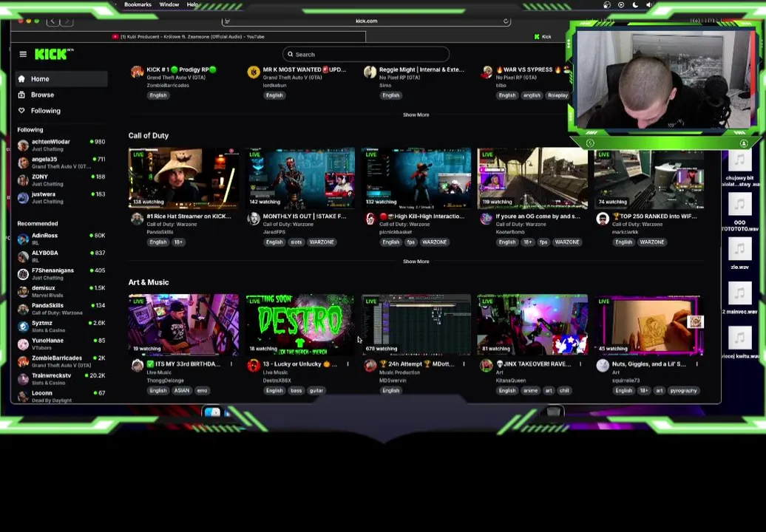Open the Bookmarks menu
The height and width of the screenshot is (532, 766).
(138, 4)
